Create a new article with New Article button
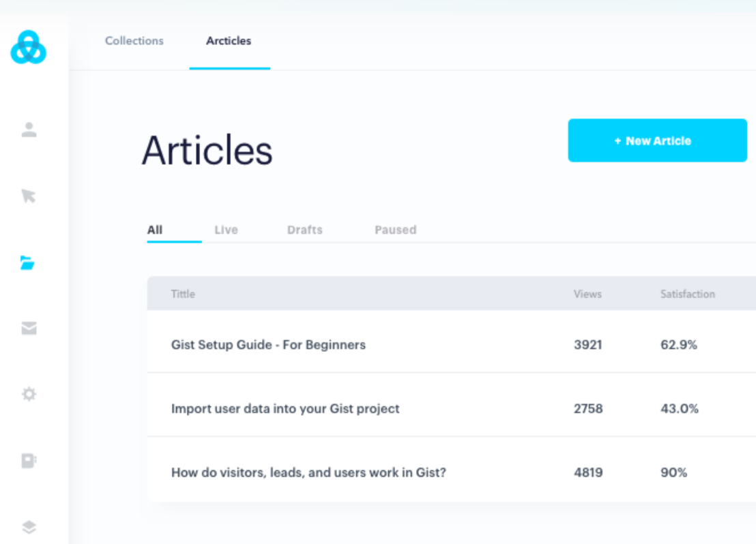The image size is (756, 544). coord(656,140)
